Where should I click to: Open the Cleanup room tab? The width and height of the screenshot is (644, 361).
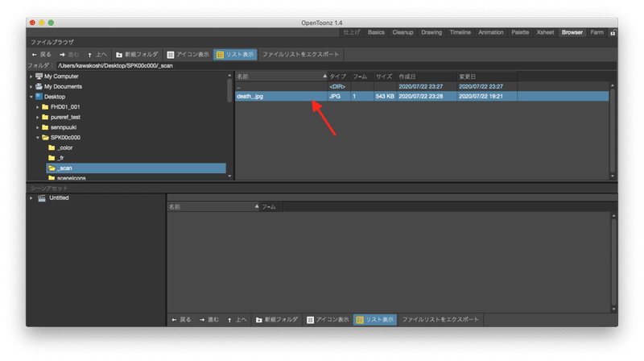click(x=402, y=32)
